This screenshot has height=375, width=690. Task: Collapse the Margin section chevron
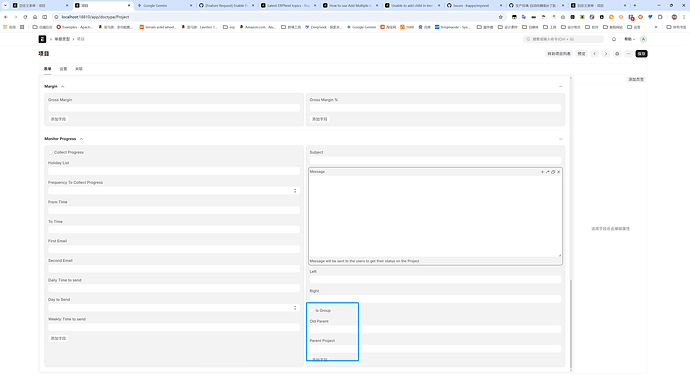62,87
